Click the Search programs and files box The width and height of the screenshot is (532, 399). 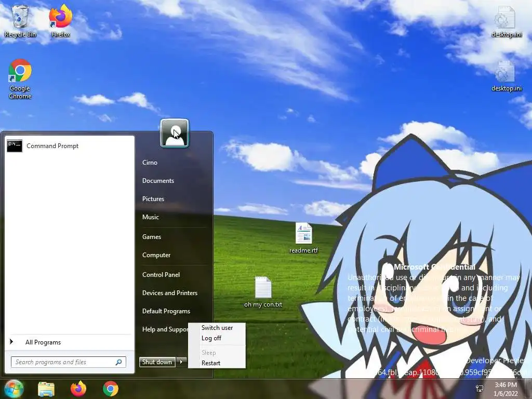pos(69,362)
